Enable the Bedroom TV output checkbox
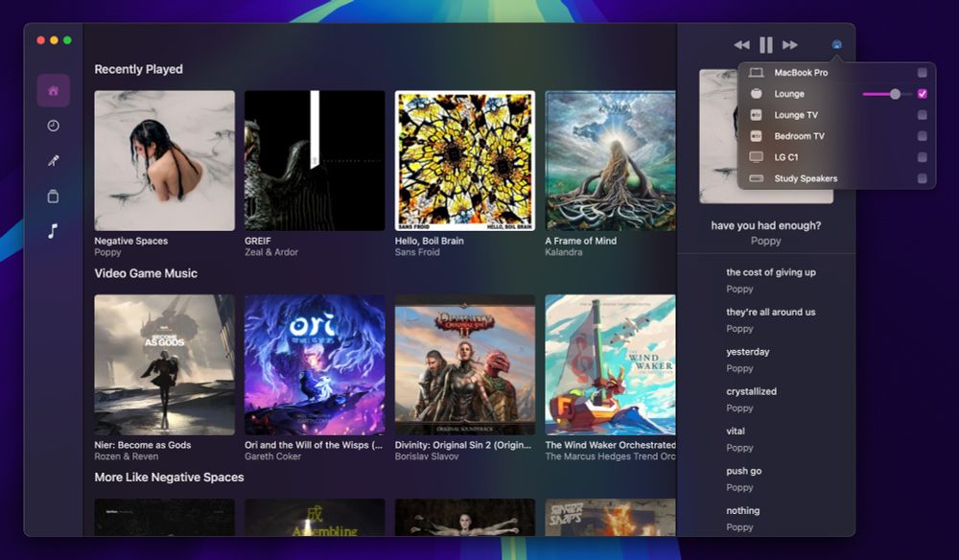The height and width of the screenshot is (560, 959). pyautogui.click(x=923, y=136)
